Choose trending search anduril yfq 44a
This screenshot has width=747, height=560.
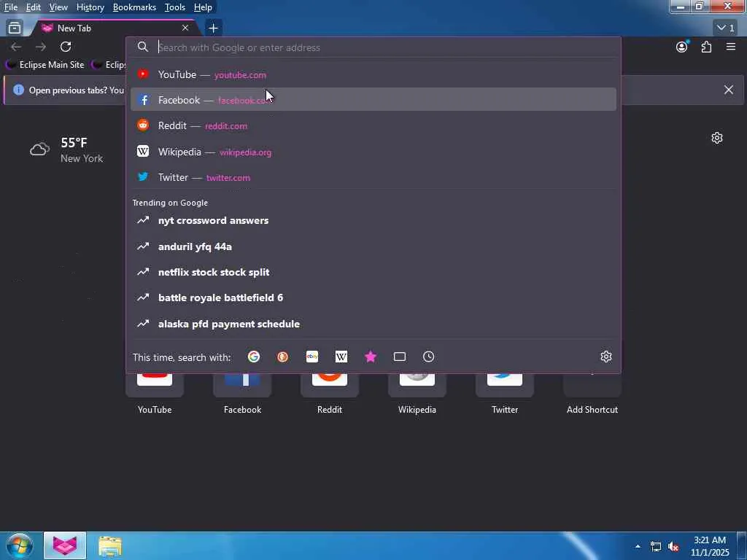coord(373,246)
